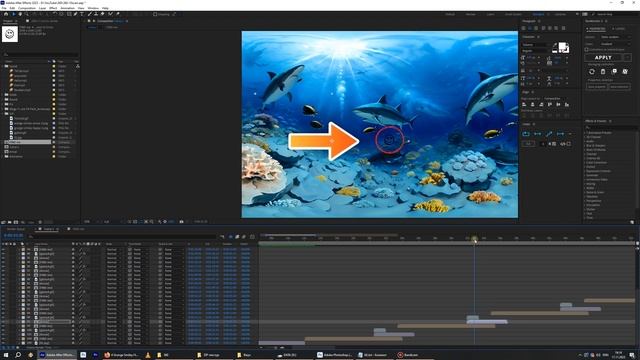Open the font style dropdown in Character panel
The image size is (640, 360).
535,51
